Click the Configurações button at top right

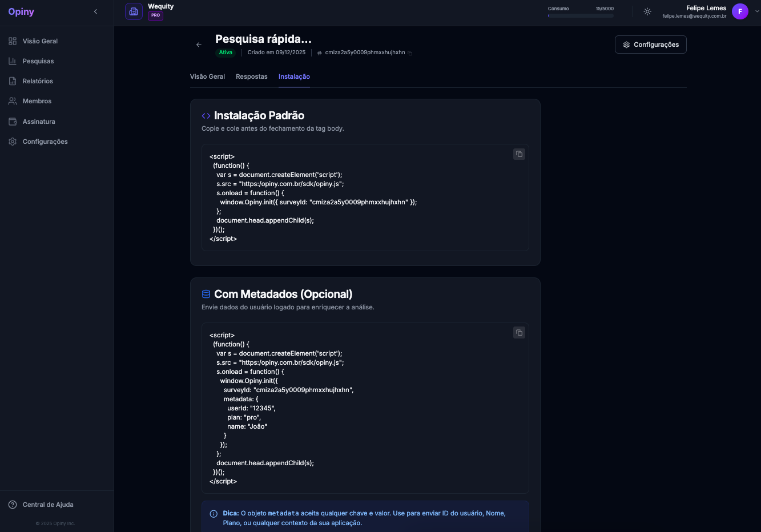coord(651,45)
